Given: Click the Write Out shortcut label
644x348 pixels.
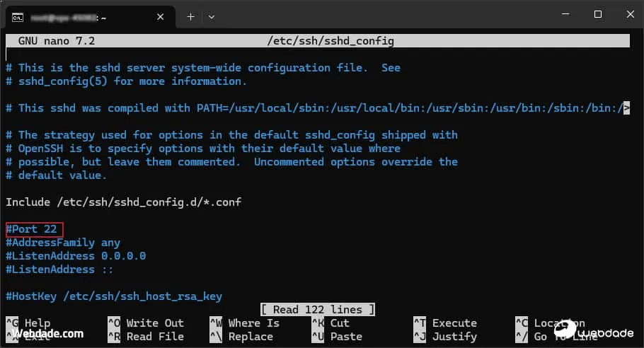Looking at the screenshot, I should click(x=154, y=323).
